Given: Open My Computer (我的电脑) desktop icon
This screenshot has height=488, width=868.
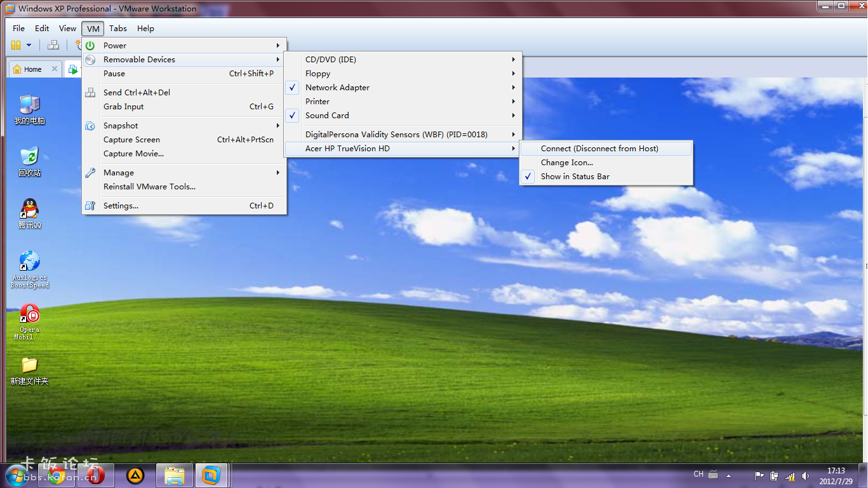Looking at the screenshot, I should coord(29,109).
